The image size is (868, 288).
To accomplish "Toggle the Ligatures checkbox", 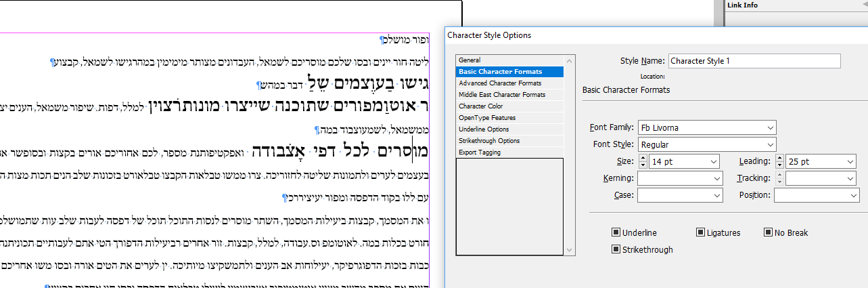I will [x=700, y=232].
